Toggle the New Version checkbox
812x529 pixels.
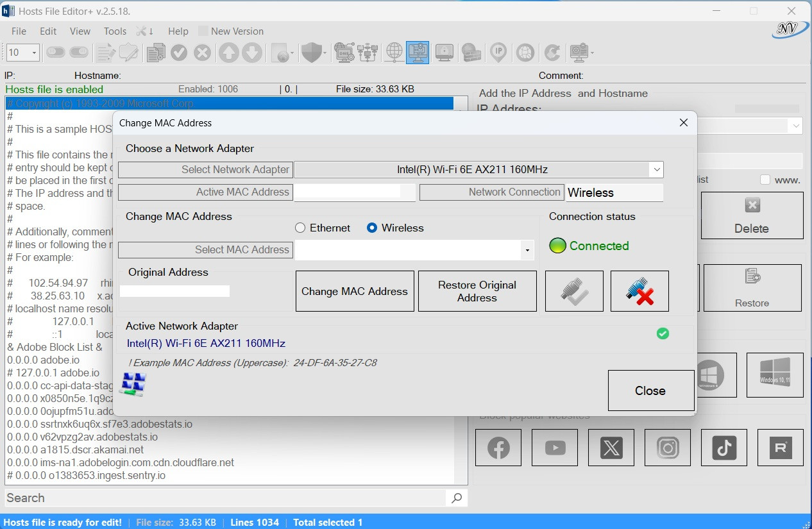pos(203,31)
